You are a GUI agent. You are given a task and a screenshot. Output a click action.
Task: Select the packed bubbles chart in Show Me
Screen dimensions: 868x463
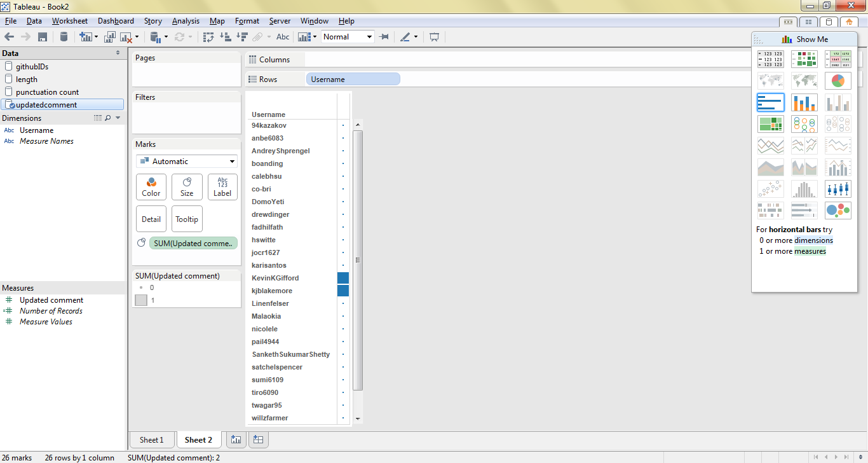click(838, 211)
